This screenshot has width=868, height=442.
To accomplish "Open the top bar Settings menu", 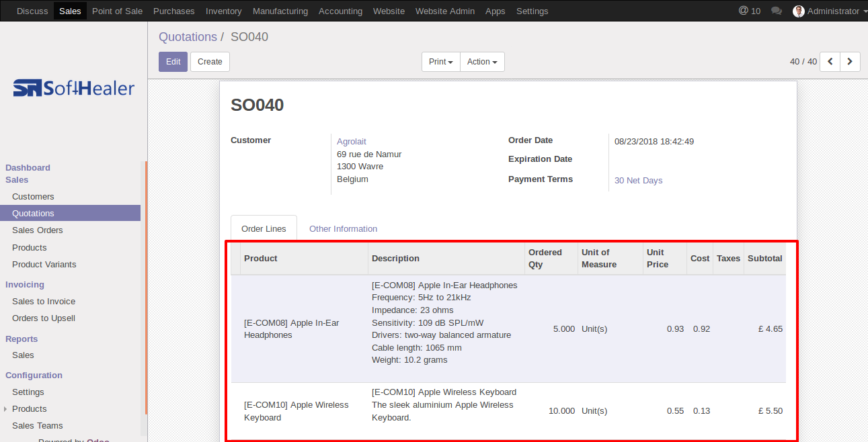I will [532, 11].
